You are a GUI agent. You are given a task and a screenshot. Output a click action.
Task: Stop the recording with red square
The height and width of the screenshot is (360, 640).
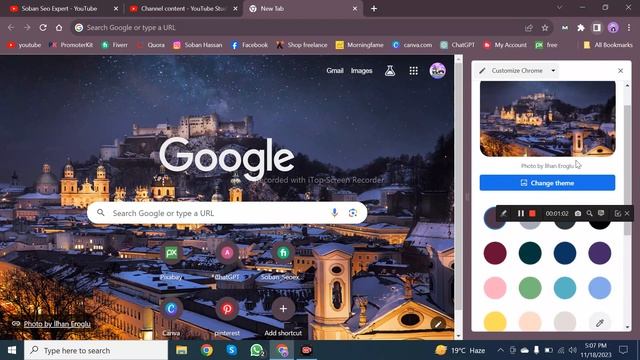pyautogui.click(x=532, y=213)
